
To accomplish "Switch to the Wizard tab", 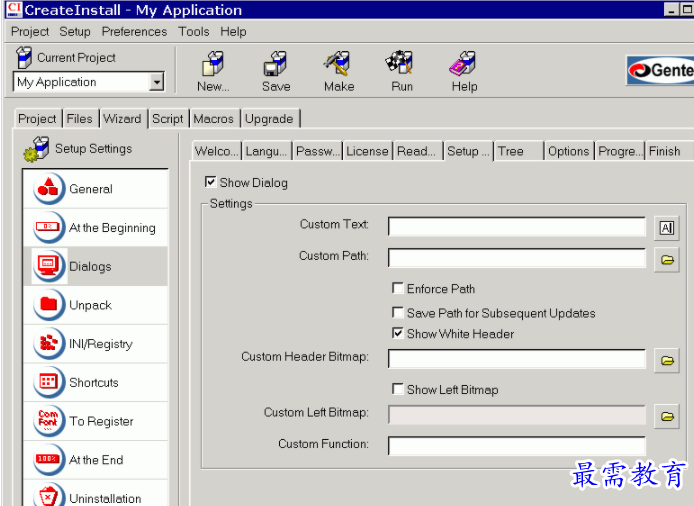I will pos(122,119).
